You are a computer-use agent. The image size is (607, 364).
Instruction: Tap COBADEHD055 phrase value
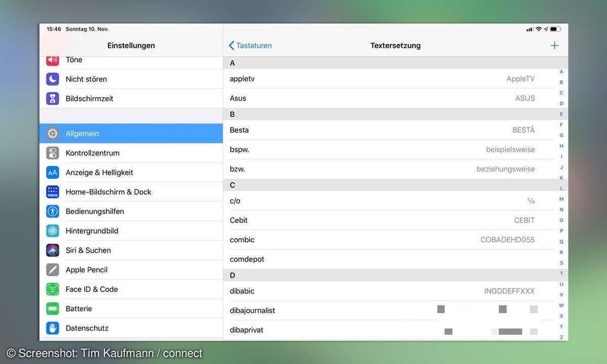[507, 240]
